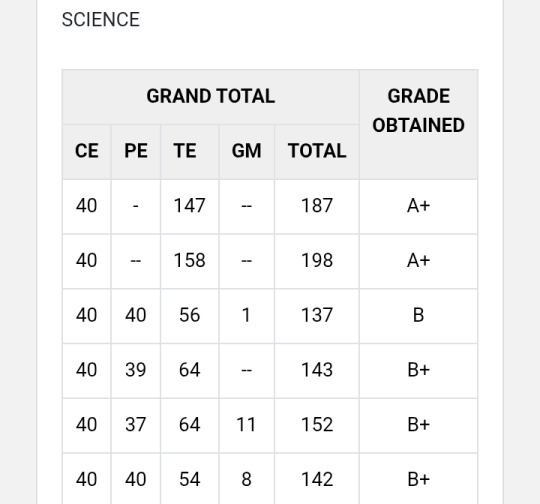The width and height of the screenshot is (540, 504).
Task: Click the total value 143
Action: [317, 370]
